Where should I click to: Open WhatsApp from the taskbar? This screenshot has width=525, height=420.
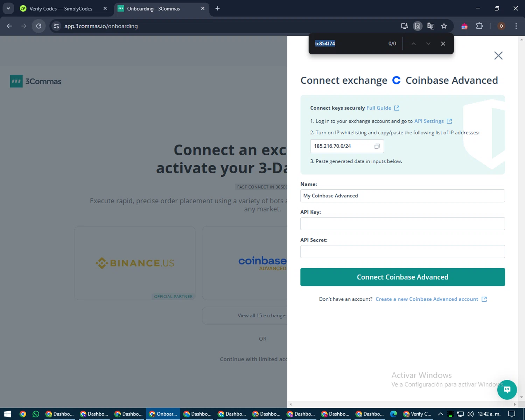pos(36,414)
